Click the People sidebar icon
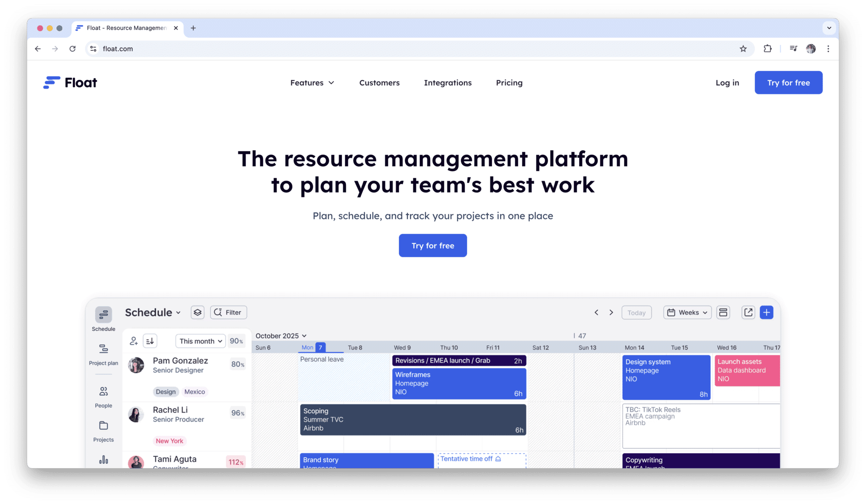This screenshot has height=504, width=866. pos(103,392)
